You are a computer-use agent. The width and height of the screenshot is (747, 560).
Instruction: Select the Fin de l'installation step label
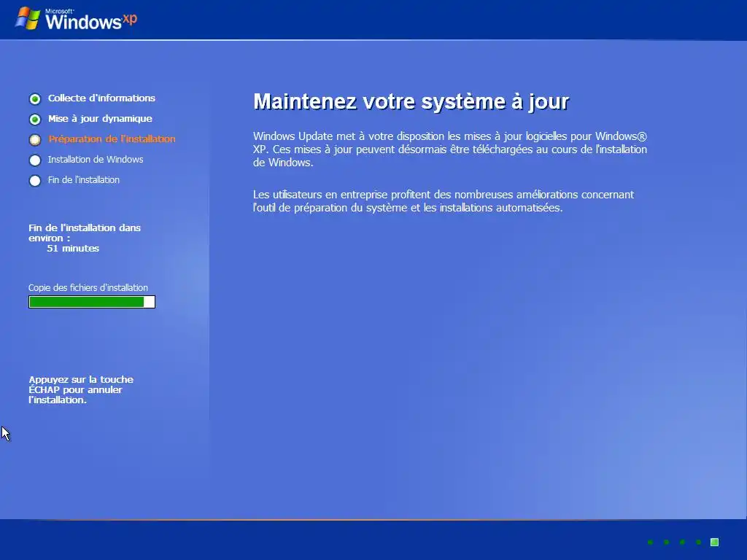83,180
